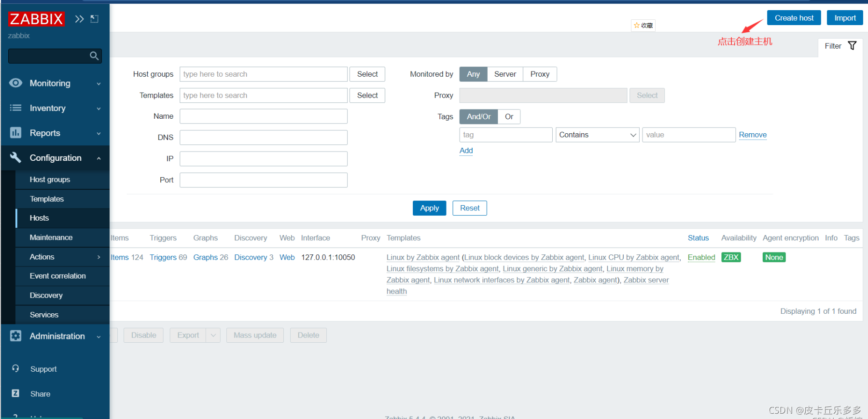The image size is (868, 419).
Task: Expand the Reports menu chevron
Action: [98, 134]
